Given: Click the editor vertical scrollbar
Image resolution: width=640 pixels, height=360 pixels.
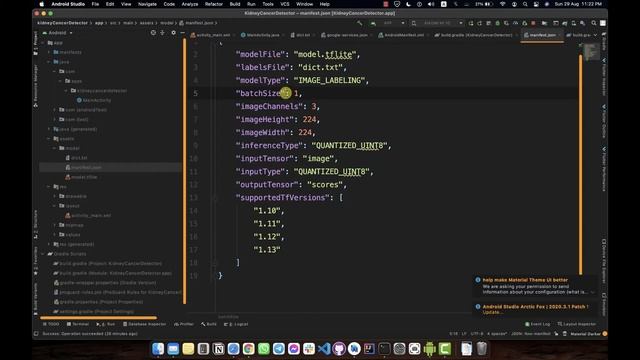Looking at the screenshot, I should click(x=580, y=164).
